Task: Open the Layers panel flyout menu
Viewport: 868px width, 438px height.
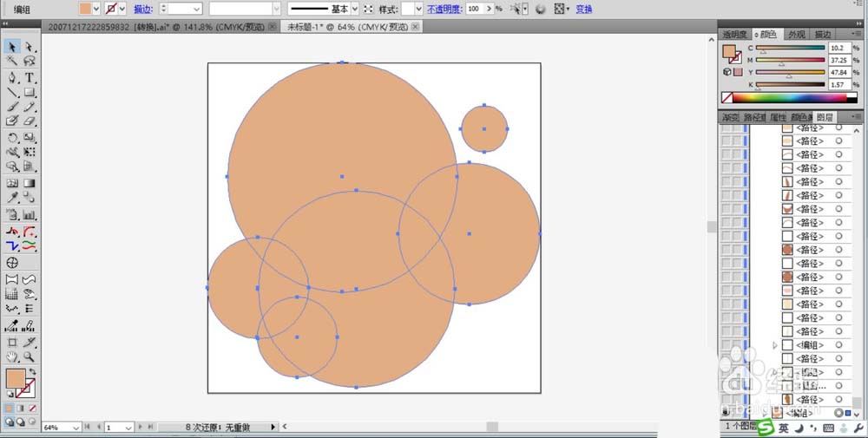Action: [x=857, y=117]
